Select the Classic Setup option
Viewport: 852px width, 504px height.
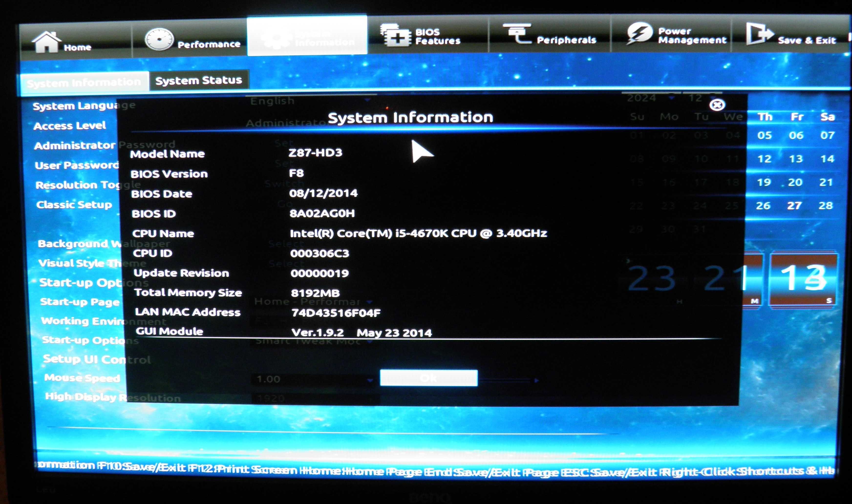[74, 204]
